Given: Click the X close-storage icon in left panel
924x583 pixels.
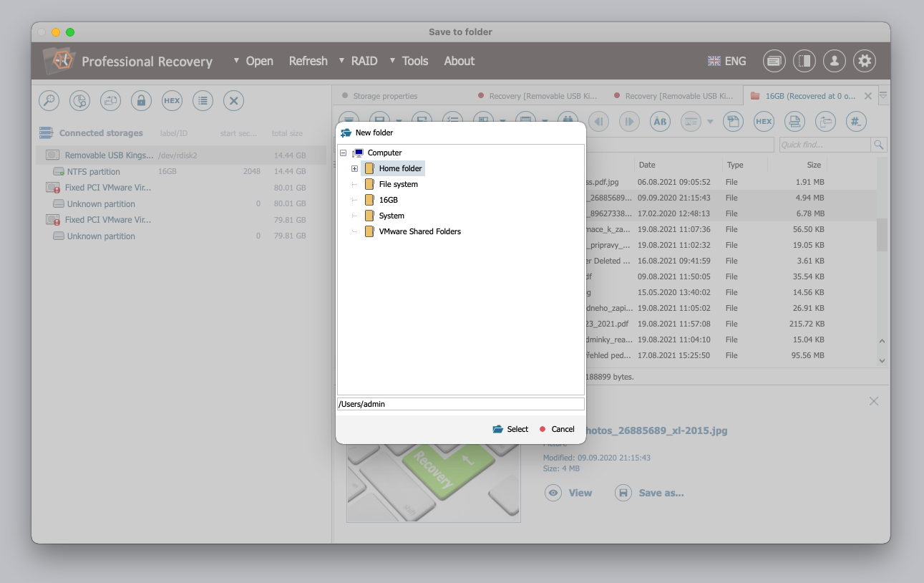Looking at the screenshot, I should (233, 101).
